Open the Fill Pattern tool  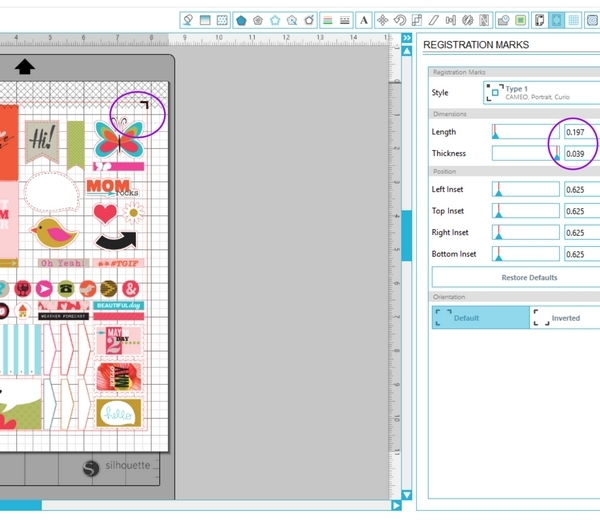tap(222, 20)
